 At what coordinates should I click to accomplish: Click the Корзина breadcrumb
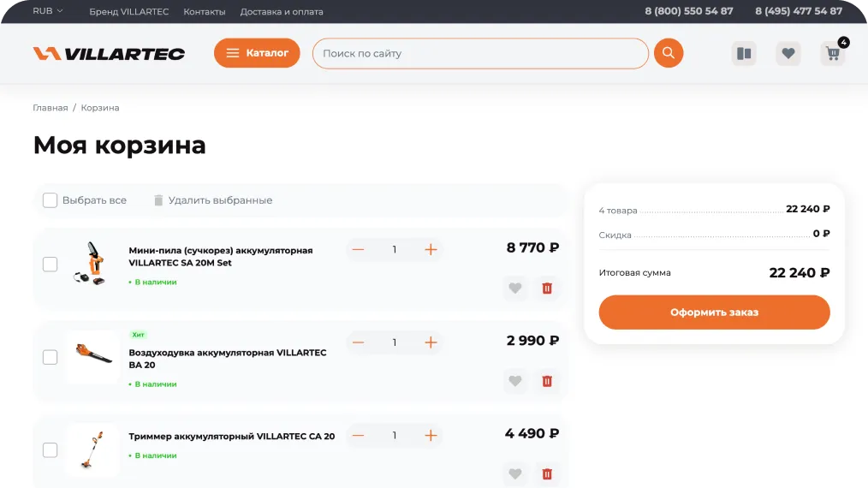click(x=100, y=108)
